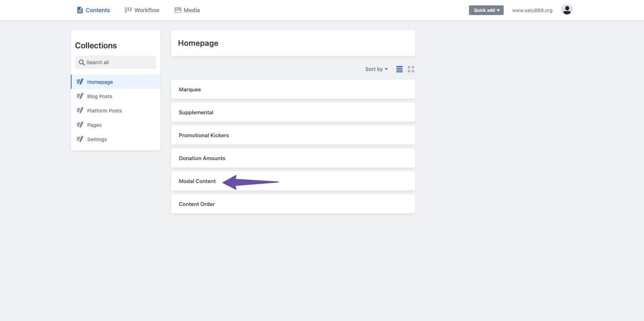Open the Media tab
The width and height of the screenshot is (644, 321).
(x=187, y=10)
